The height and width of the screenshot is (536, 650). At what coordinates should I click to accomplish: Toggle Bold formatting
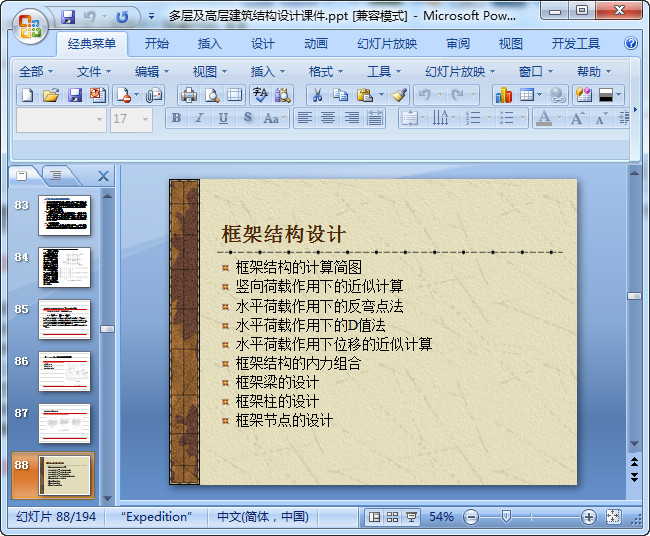coord(177,118)
